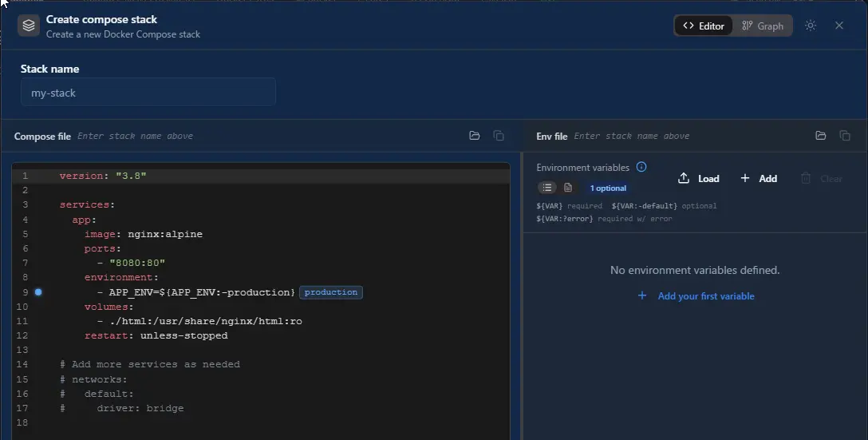
Task: Click the # networks: comment line
Action: coord(93,379)
